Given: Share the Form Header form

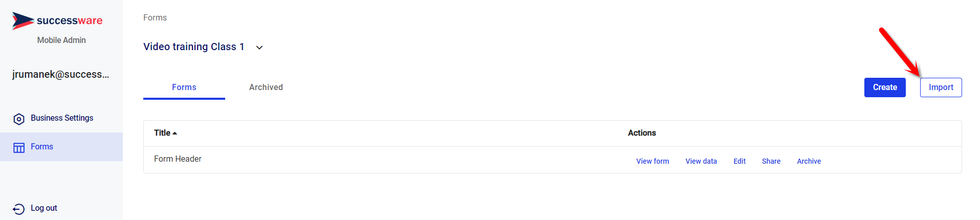Looking at the screenshot, I should tap(771, 161).
